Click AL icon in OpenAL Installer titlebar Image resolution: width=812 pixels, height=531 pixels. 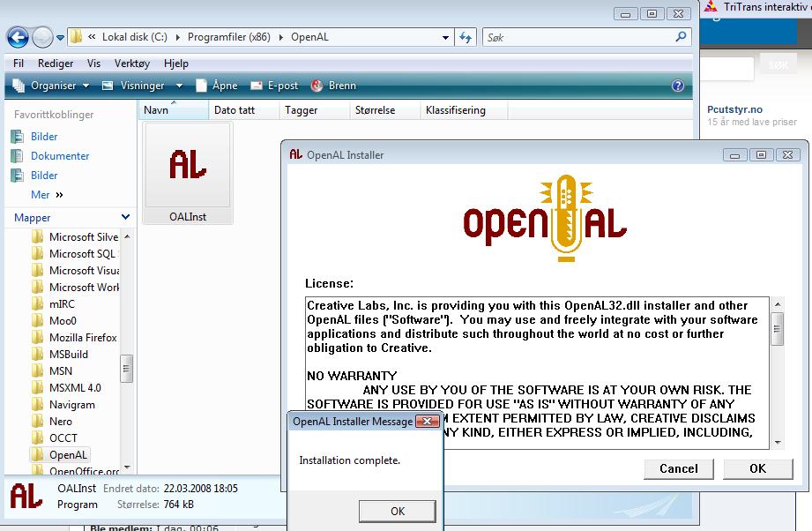(x=295, y=154)
